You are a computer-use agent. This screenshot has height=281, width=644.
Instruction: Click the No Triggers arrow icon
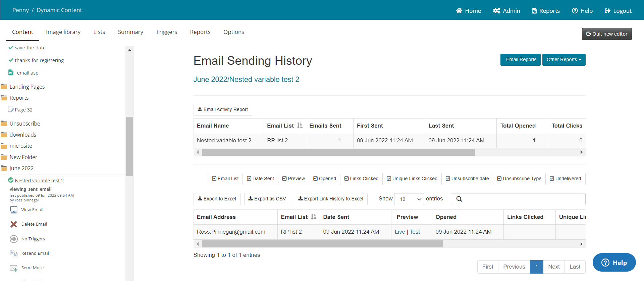click(14, 239)
